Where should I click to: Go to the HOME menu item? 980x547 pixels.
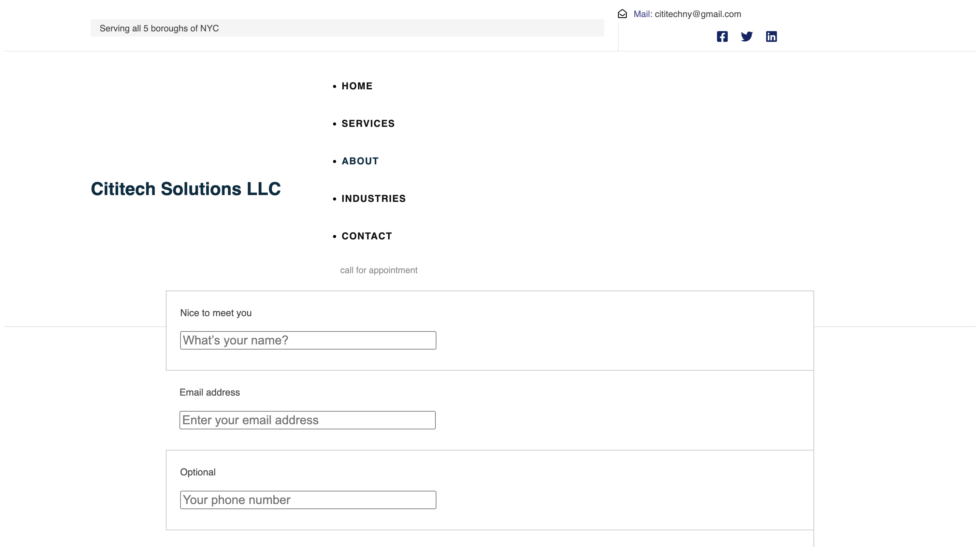(357, 86)
